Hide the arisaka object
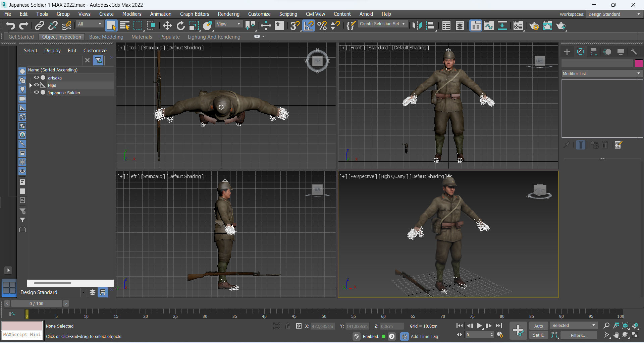Screen dimensions: 644x343 [x=37, y=78]
